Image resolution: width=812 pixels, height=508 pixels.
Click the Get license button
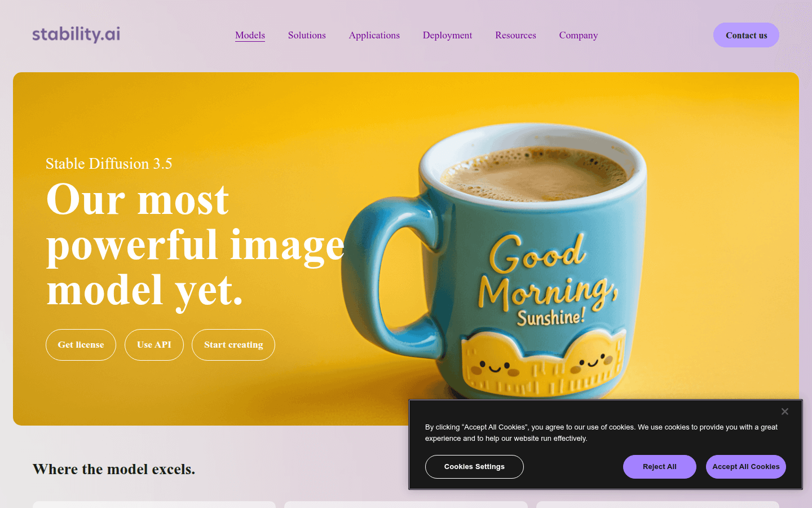(81, 345)
